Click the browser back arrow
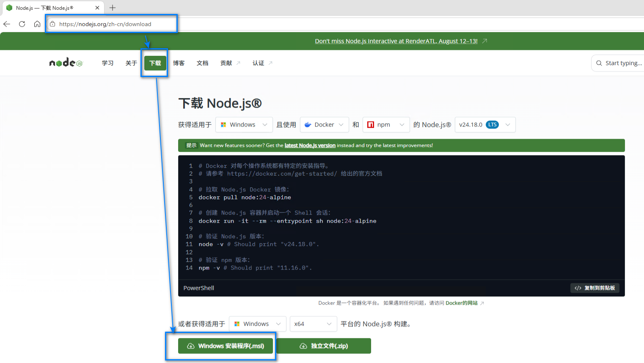 click(x=7, y=24)
